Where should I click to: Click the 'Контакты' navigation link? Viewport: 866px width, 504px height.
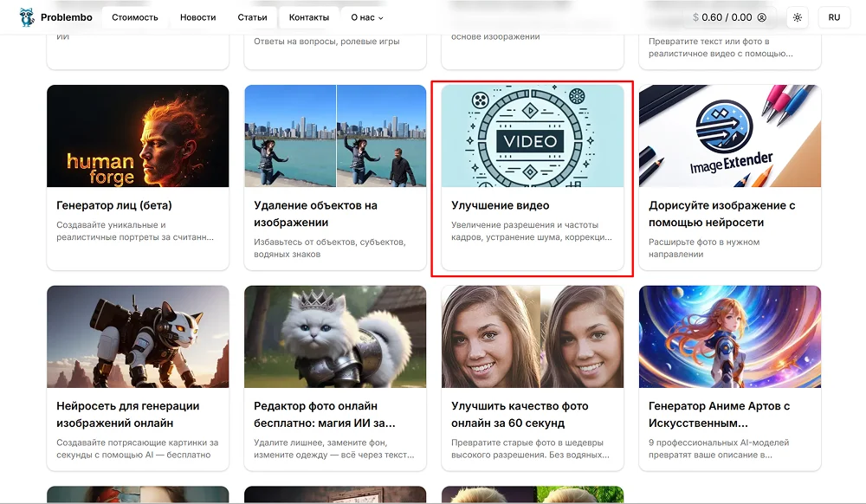[309, 17]
